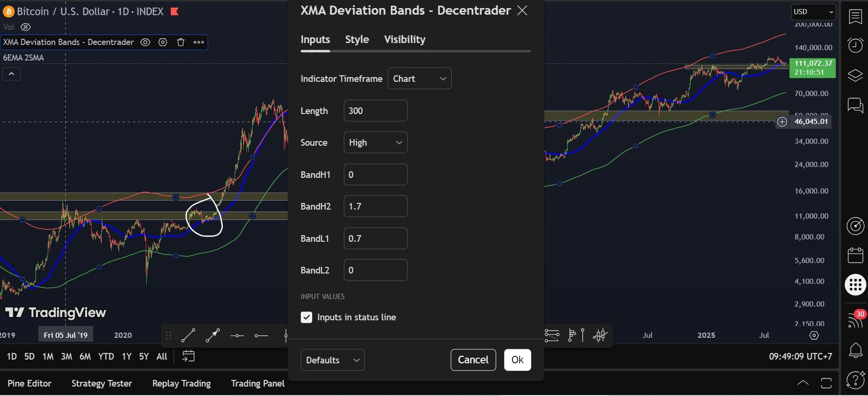Switch to the Visibility tab
Image resolution: width=868 pixels, height=396 pixels.
pyautogui.click(x=404, y=40)
